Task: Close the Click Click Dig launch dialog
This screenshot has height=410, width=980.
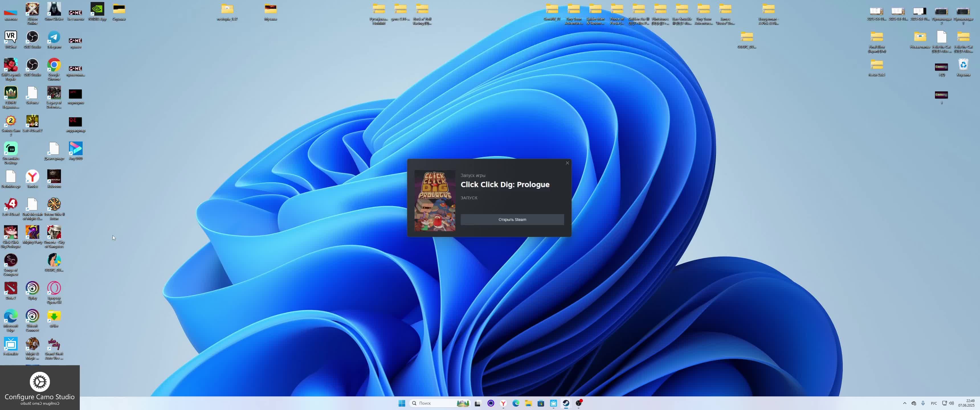Action: point(567,163)
